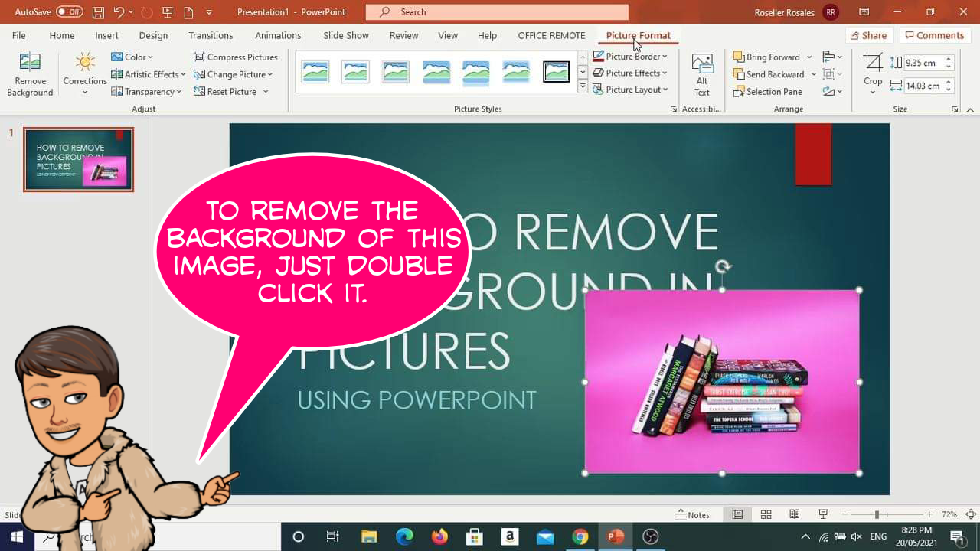The height and width of the screenshot is (551, 980).
Task: Toggle the Notes pane in the status bar
Action: 692,515
